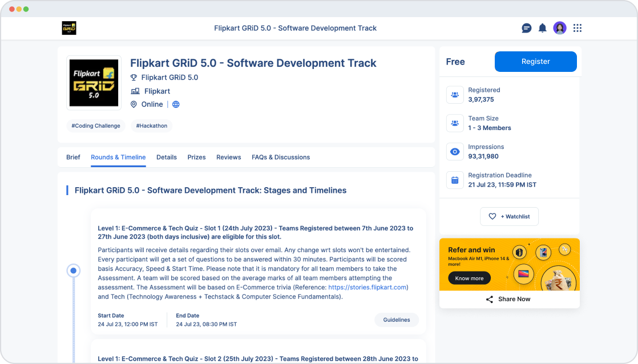
Task: Open the Prizes tab
Action: [196, 157]
